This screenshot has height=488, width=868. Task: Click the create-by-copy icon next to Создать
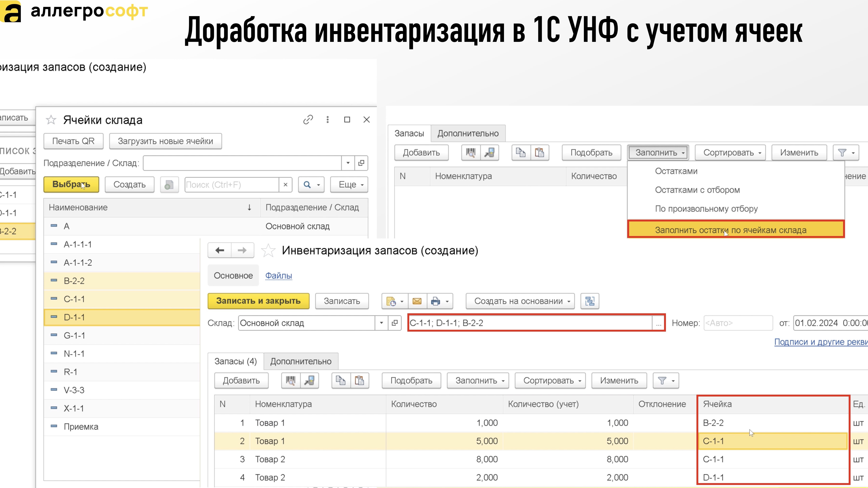[x=169, y=185]
